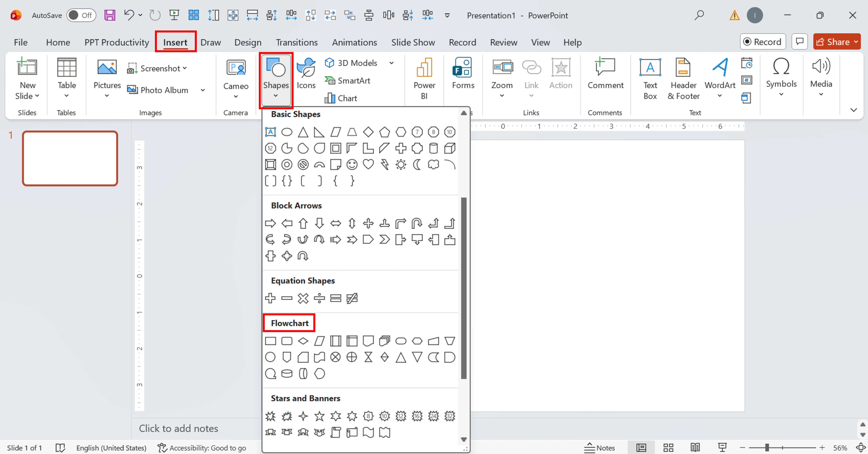This screenshot has width=868, height=454.
Task: Select the Flowchart Document shape
Action: tap(368, 341)
